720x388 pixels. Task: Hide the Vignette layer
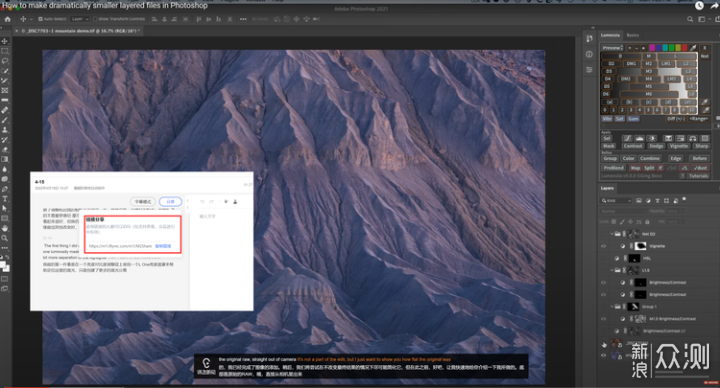(603, 246)
